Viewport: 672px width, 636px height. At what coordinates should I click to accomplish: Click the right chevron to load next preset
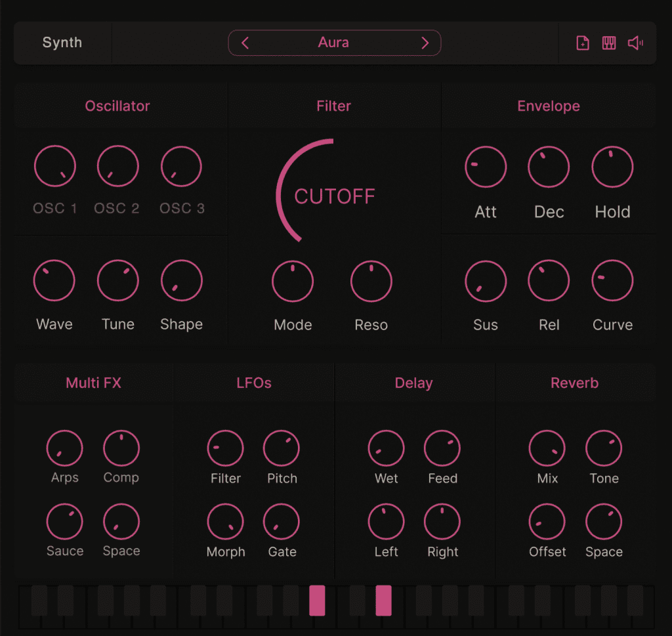[x=424, y=43]
